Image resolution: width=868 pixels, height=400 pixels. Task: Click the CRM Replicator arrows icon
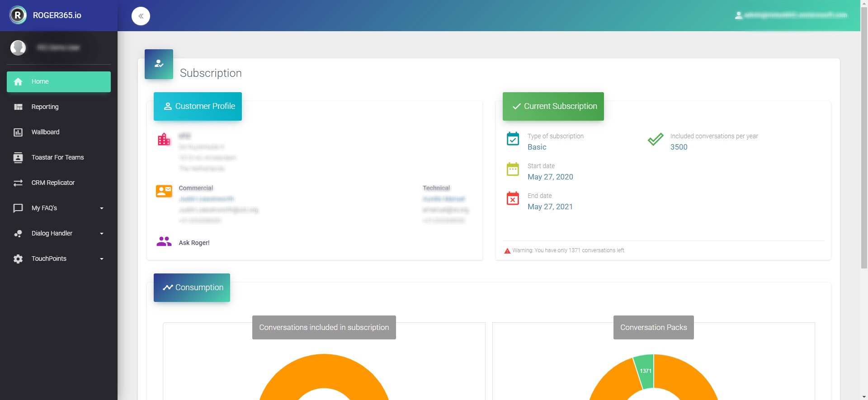18,183
